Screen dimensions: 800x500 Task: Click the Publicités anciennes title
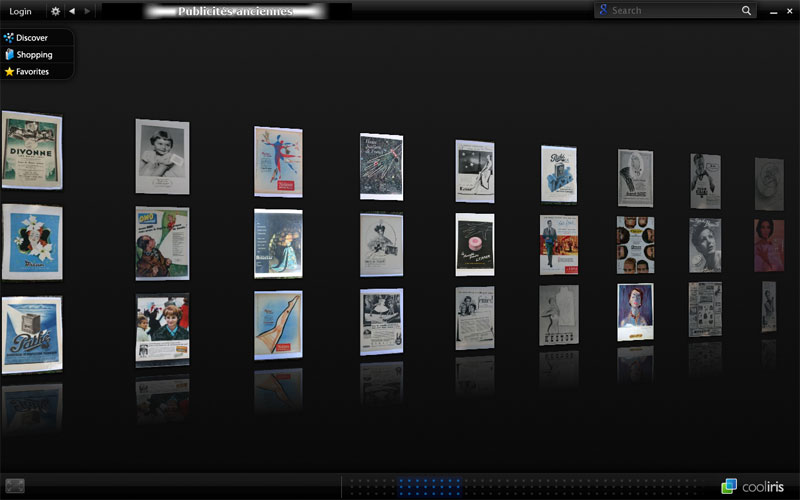coord(235,11)
